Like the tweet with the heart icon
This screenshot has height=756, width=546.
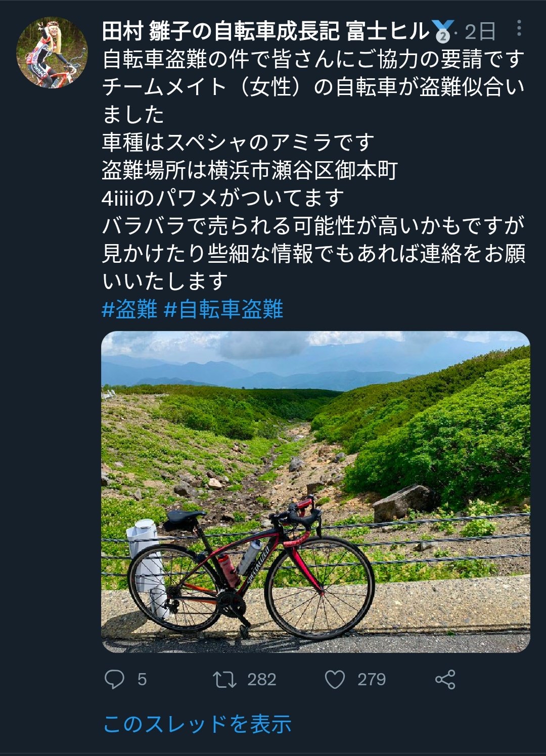335,679
